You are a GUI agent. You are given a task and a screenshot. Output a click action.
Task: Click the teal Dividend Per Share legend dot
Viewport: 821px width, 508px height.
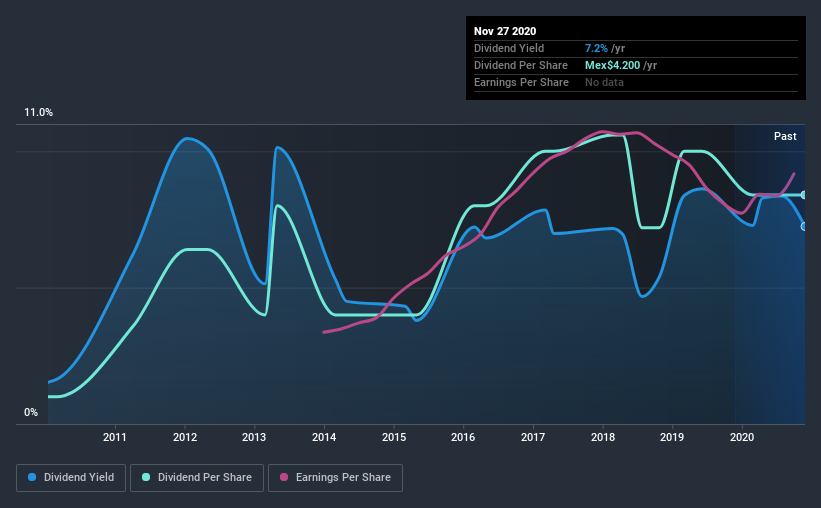[146, 477]
